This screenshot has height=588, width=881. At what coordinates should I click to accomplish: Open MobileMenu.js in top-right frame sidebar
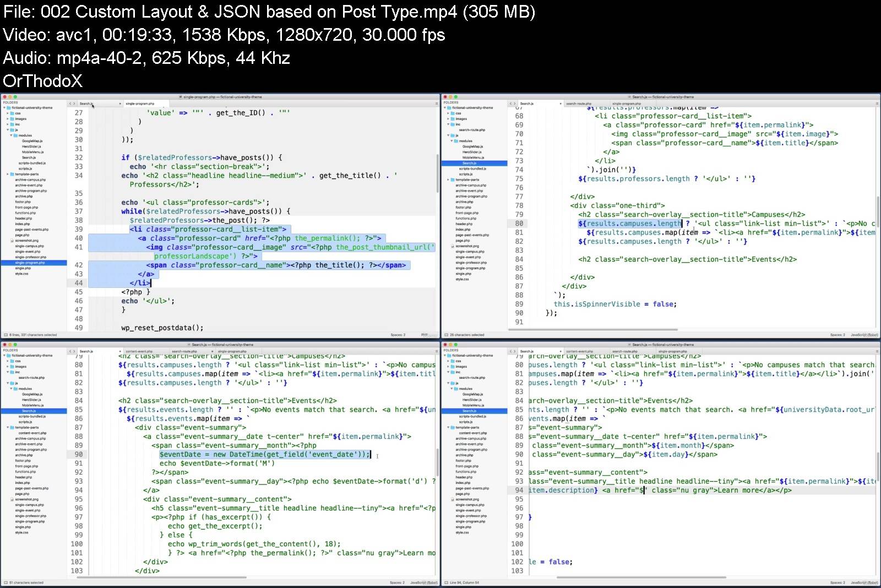coord(473,157)
